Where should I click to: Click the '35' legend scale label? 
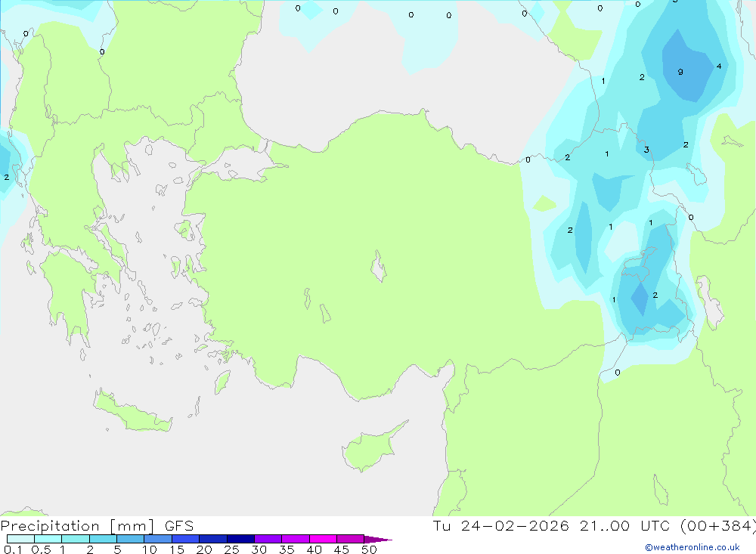pos(287,549)
